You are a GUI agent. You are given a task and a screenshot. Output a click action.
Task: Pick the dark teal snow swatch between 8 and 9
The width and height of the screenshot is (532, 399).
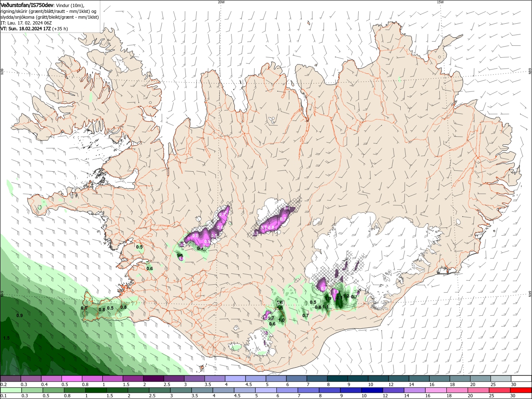(337, 379)
